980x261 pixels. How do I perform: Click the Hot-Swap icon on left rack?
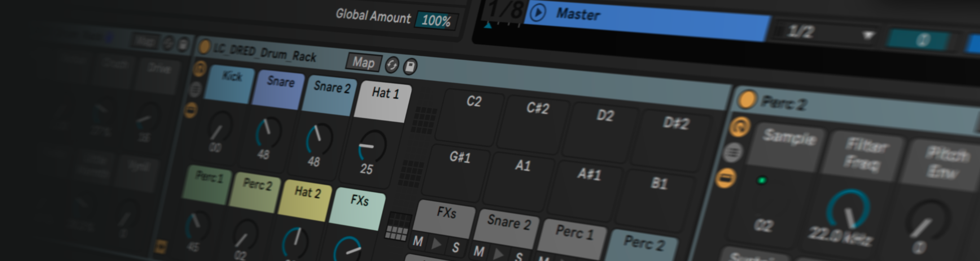167,43
